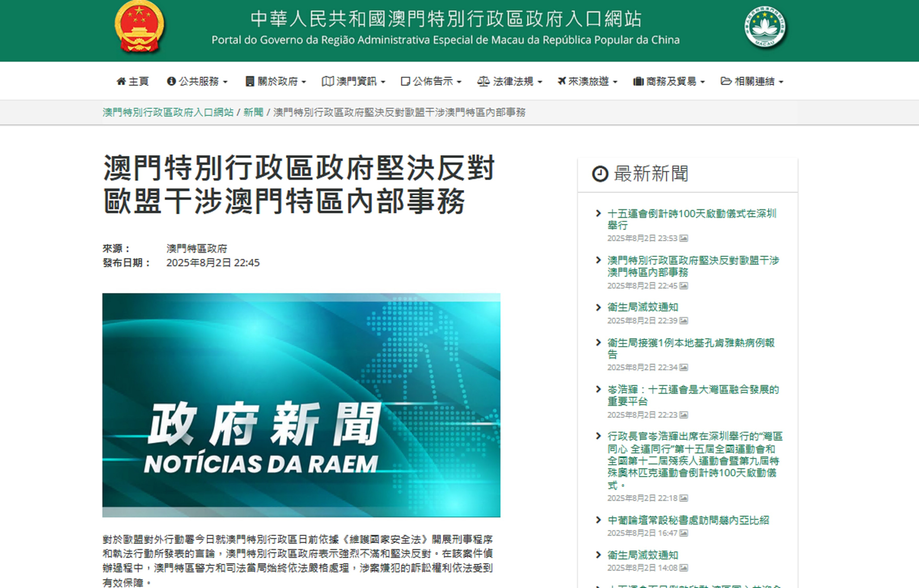Viewport: 919px width, 588px height.
Task: Click the building icon beside 關於政府
Action: (x=250, y=81)
